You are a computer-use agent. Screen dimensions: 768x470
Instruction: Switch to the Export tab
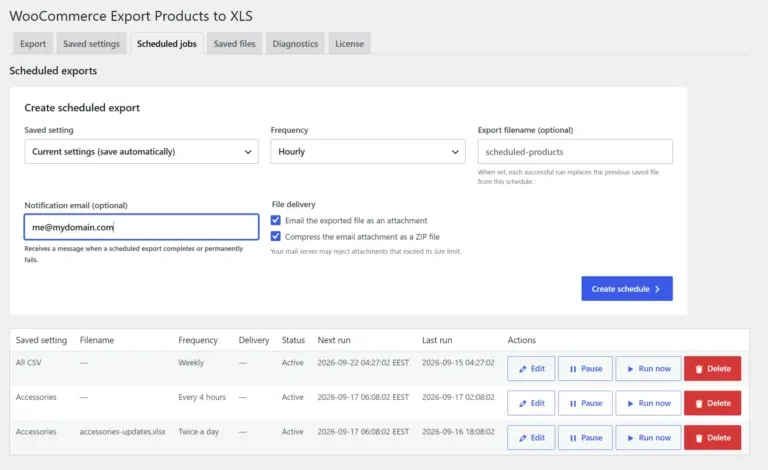[33, 44]
